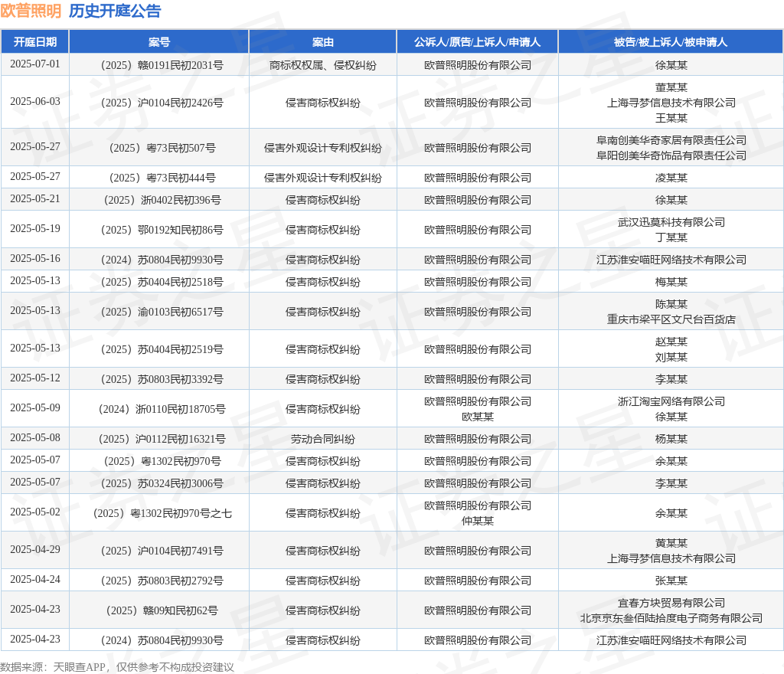Click defendant 浙江淘宝网络有限公司
This screenshot has width=784, height=674.
(x=671, y=402)
